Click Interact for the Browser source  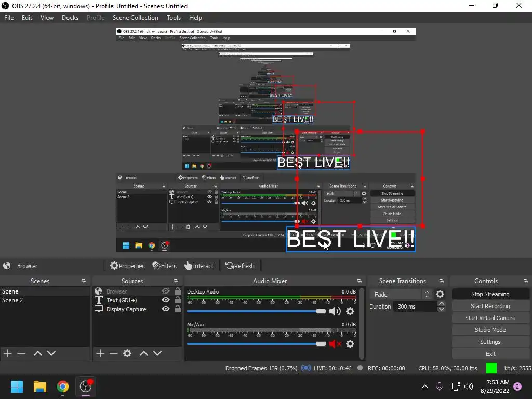[x=199, y=265]
